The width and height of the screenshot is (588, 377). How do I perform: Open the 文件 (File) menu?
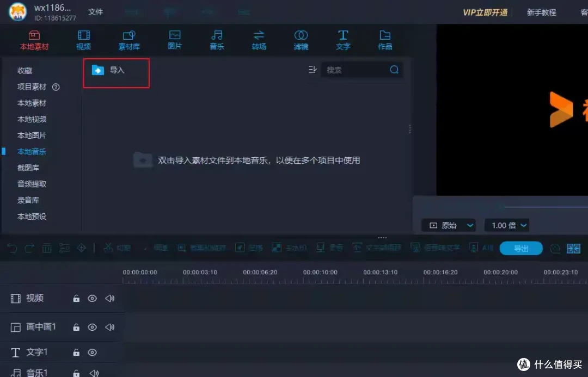click(x=95, y=11)
